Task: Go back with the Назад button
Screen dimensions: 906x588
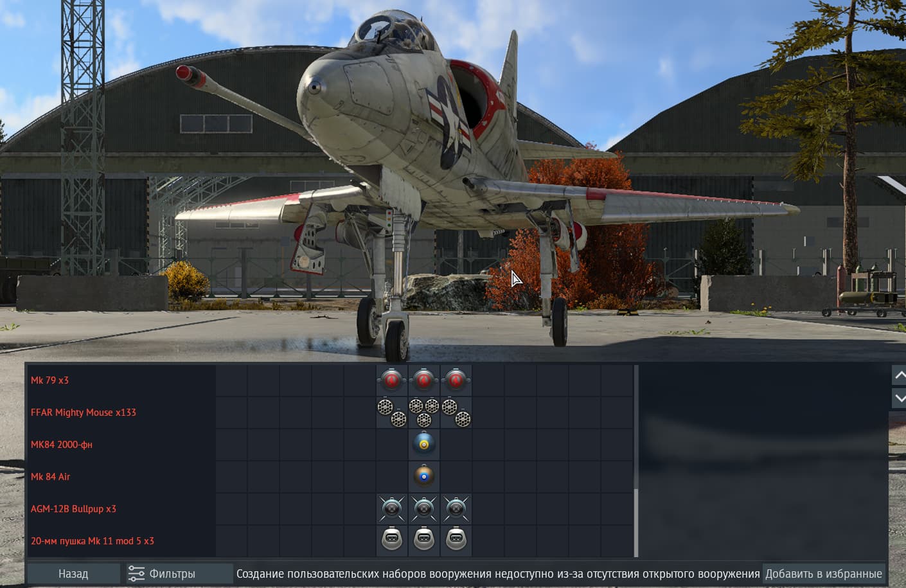Action: point(73,574)
